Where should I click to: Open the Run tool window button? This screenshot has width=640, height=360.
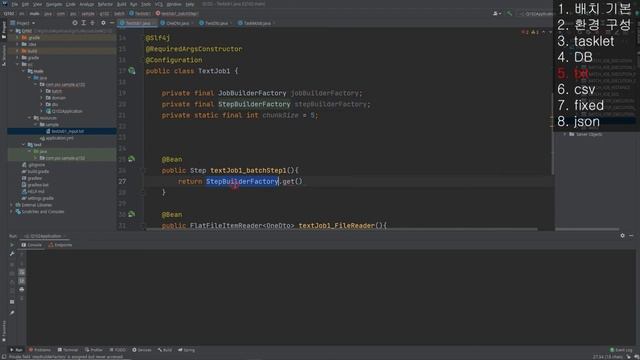click(x=16, y=350)
